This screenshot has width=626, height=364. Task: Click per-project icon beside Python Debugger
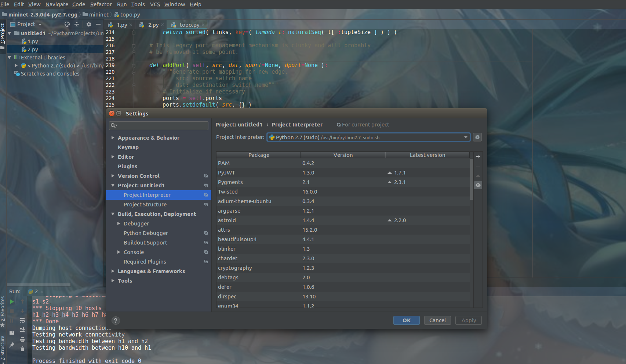pos(206,233)
